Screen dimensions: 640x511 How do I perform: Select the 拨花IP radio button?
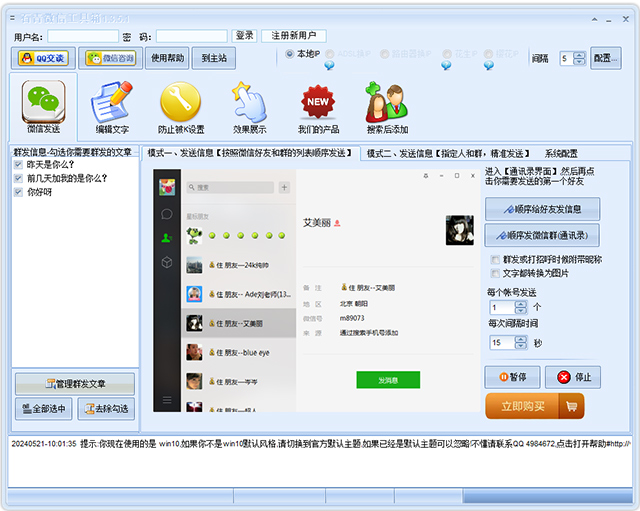point(489,54)
